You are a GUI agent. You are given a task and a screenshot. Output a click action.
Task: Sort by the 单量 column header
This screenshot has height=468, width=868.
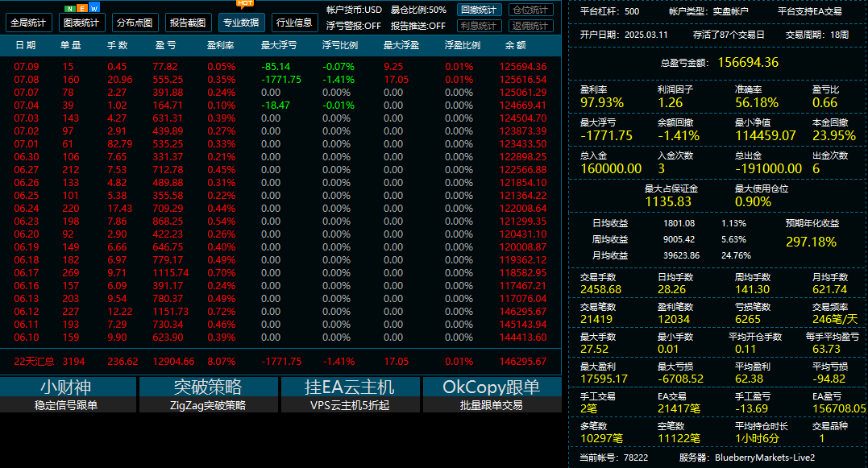pos(71,45)
